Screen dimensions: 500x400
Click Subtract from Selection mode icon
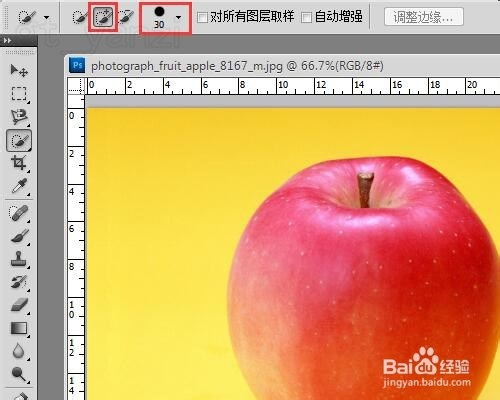pos(126,17)
